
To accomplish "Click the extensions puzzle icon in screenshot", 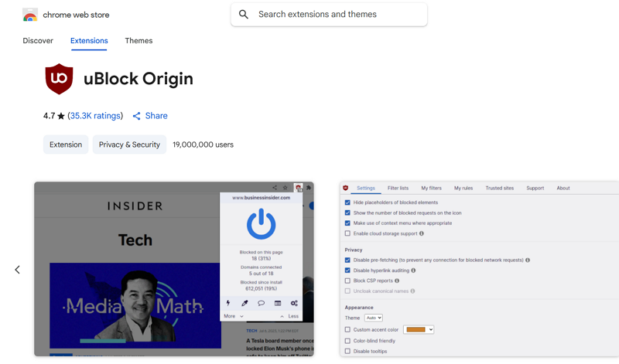I will [309, 188].
